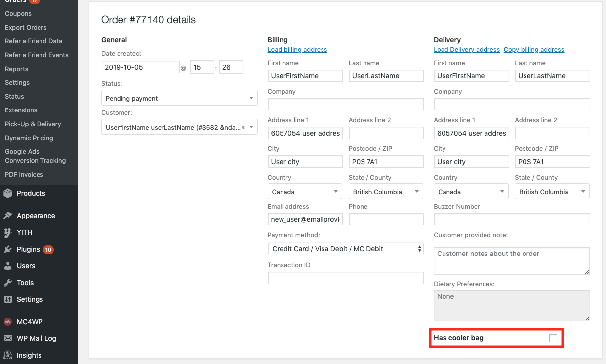Screen dimensions: 606x364
Task: Go to the Coupons menu item
Action: click(18, 13)
